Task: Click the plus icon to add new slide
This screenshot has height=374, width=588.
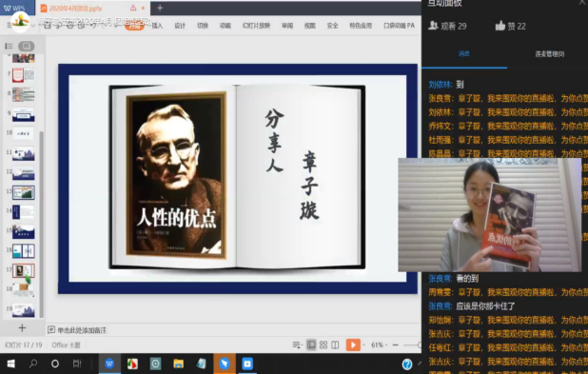Action: click(x=22, y=328)
